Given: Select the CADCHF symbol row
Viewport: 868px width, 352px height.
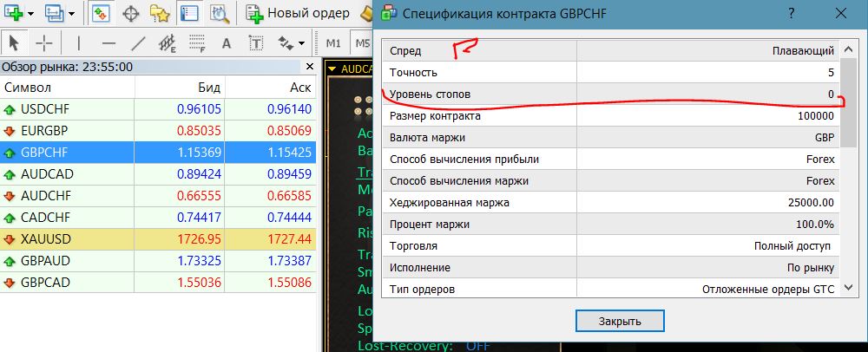Looking at the screenshot, I should click(158, 218).
